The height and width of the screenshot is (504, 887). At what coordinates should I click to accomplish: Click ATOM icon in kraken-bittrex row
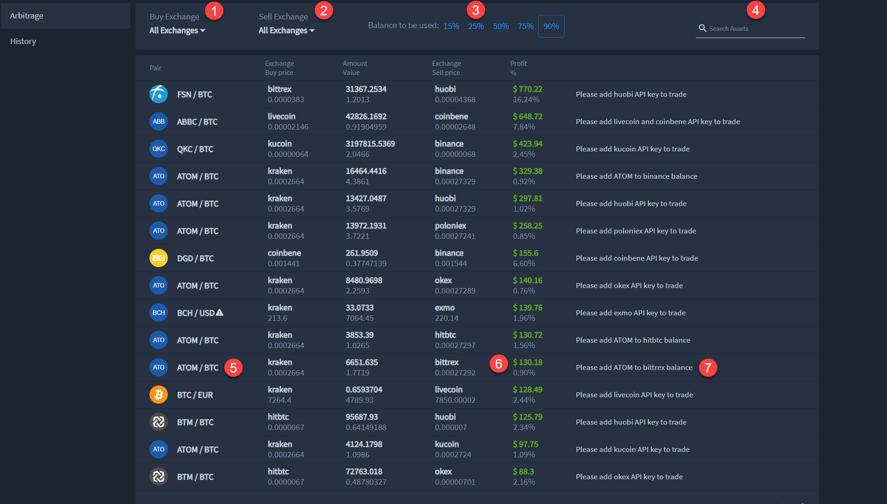pos(158,367)
